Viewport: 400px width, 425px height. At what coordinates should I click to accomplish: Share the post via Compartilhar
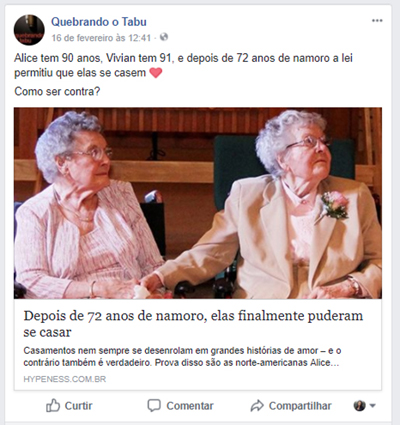[291, 406]
